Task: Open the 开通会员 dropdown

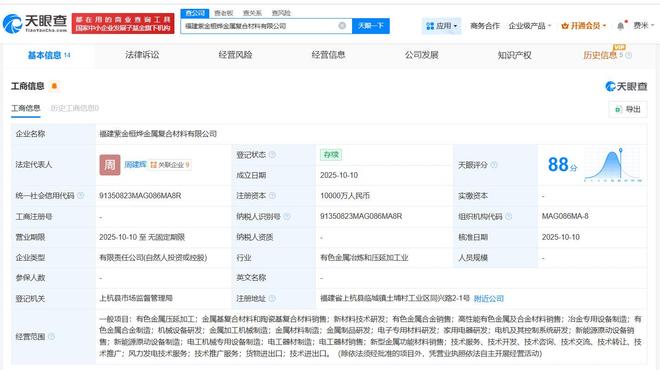Action: tap(583, 26)
